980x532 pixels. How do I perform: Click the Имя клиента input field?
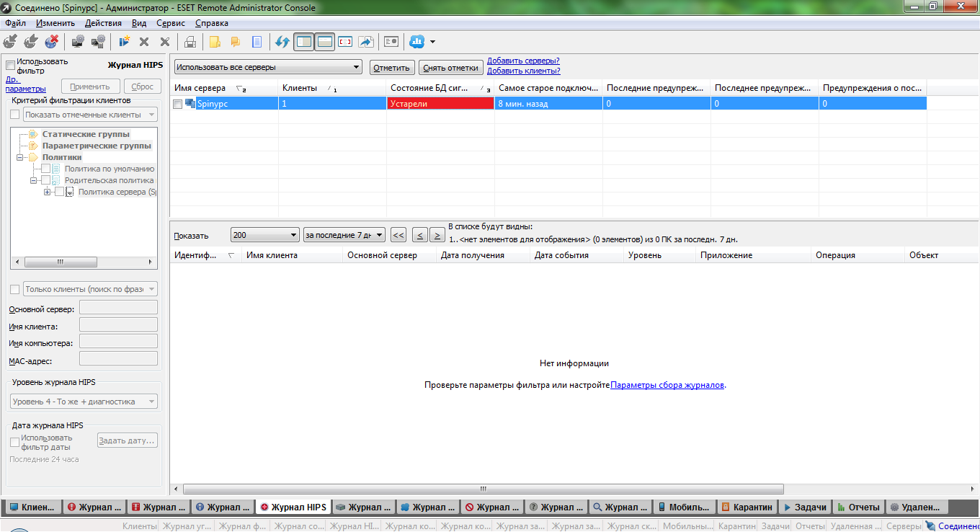click(x=118, y=326)
